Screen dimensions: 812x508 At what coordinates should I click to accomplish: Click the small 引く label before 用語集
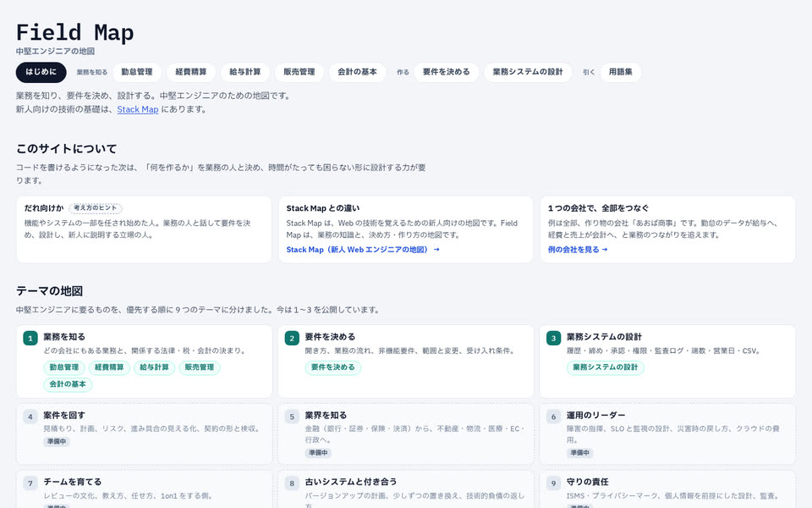coord(589,73)
